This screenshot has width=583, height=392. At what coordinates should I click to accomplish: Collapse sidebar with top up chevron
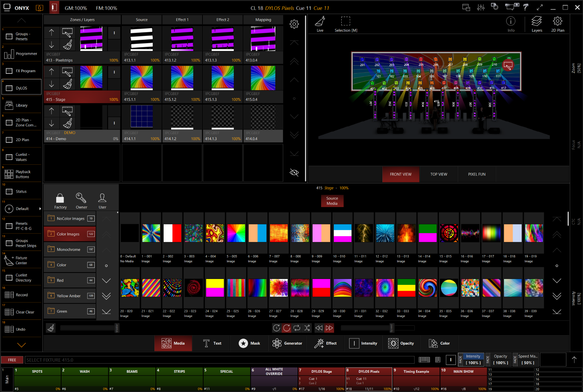tap(22, 20)
